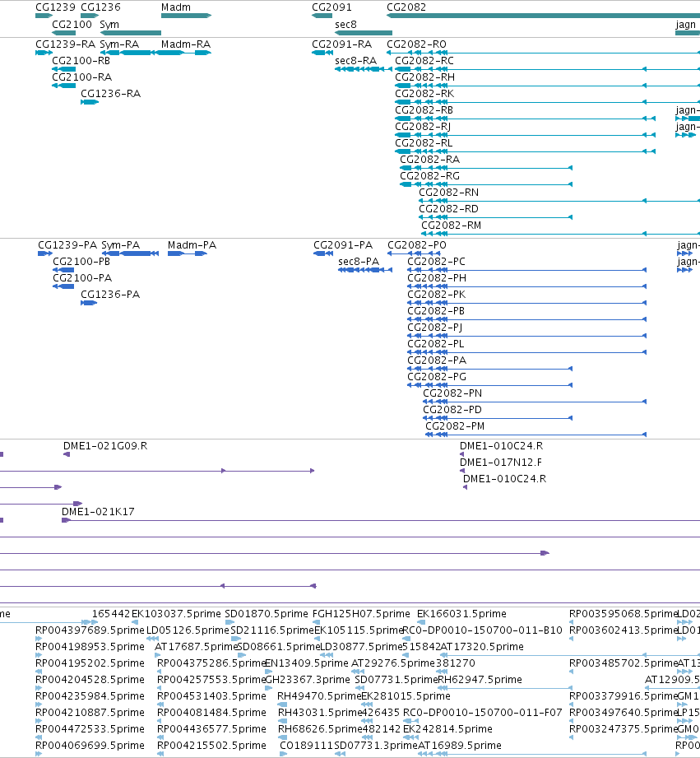Click protein CG2100-PA

click(x=82, y=278)
